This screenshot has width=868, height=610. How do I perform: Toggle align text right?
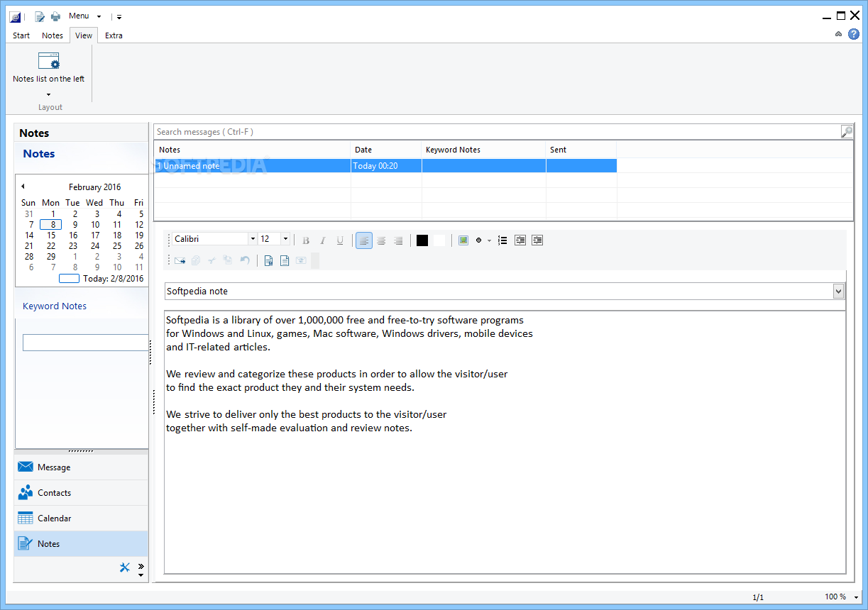coord(398,240)
